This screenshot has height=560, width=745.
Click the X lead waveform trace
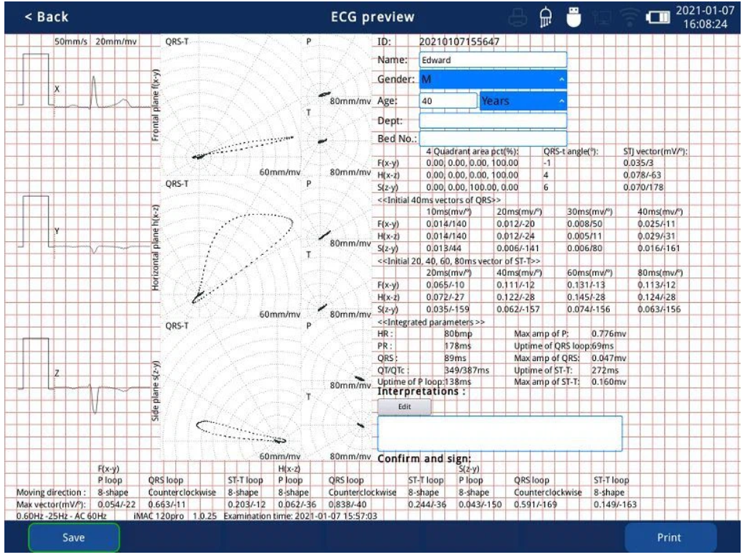[94, 94]
